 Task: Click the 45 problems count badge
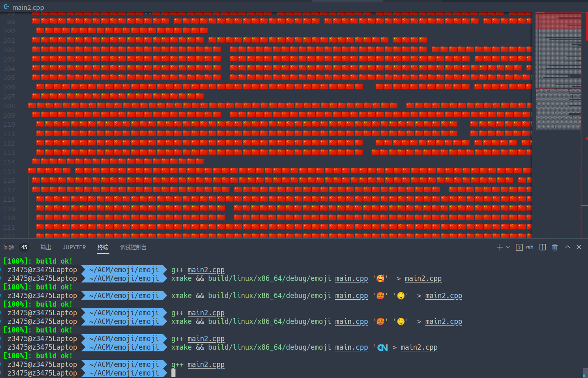[x=24, y=247]
